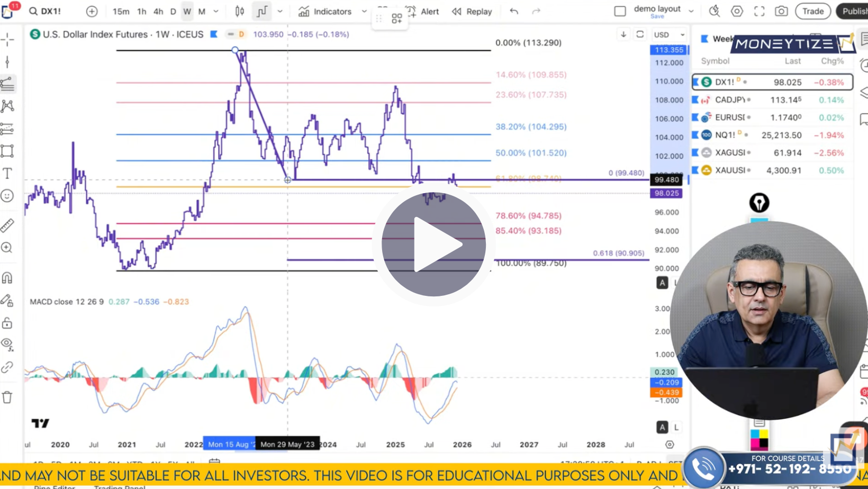This screenshot has height=489, width=868.
Task: Open the extra timeframes dropdown
Action: (215, 11)
